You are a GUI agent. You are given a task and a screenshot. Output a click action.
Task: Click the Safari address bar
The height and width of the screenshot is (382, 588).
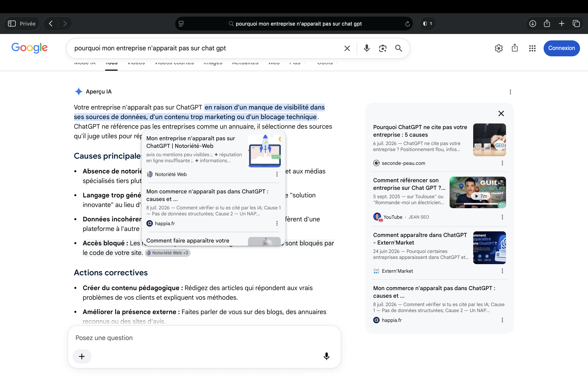[294, 24]
